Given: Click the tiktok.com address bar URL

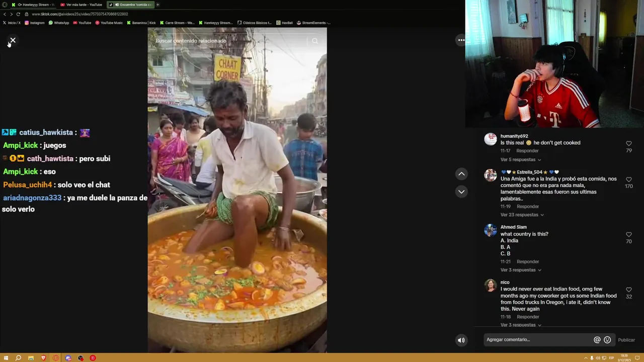Looking at the screenshot, I should 80,14.
